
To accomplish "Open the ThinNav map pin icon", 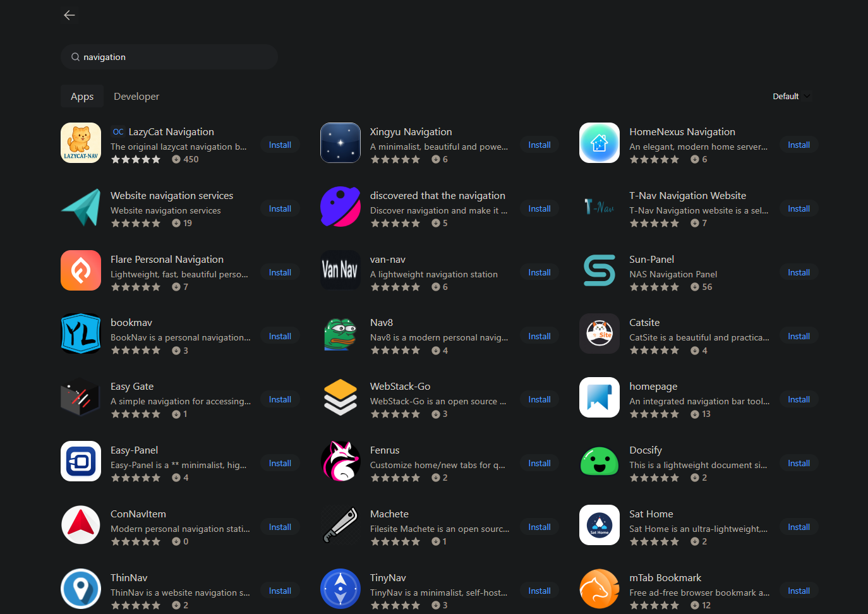I will (x=81, y=589).
